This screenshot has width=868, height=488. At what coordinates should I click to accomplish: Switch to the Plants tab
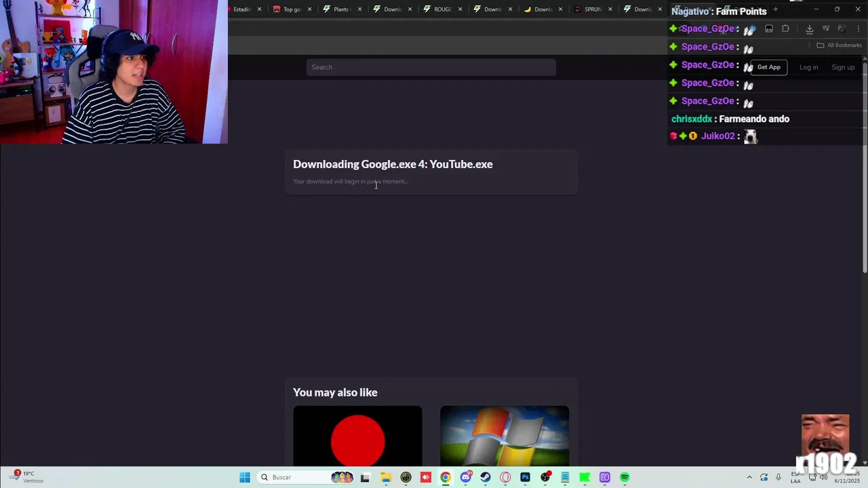[341, 9]
